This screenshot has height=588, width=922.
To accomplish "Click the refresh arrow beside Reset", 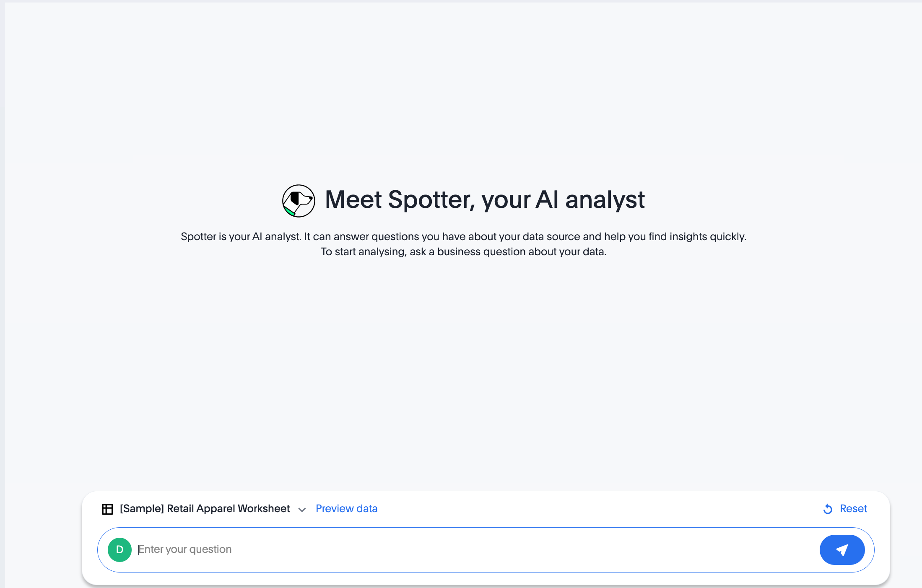I will coord(827,508).
